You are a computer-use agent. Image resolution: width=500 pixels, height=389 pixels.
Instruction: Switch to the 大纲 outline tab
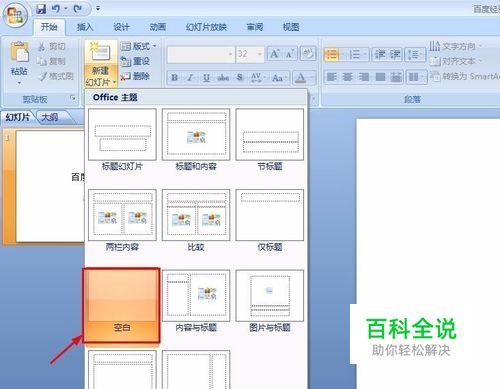tap(50, 117)
